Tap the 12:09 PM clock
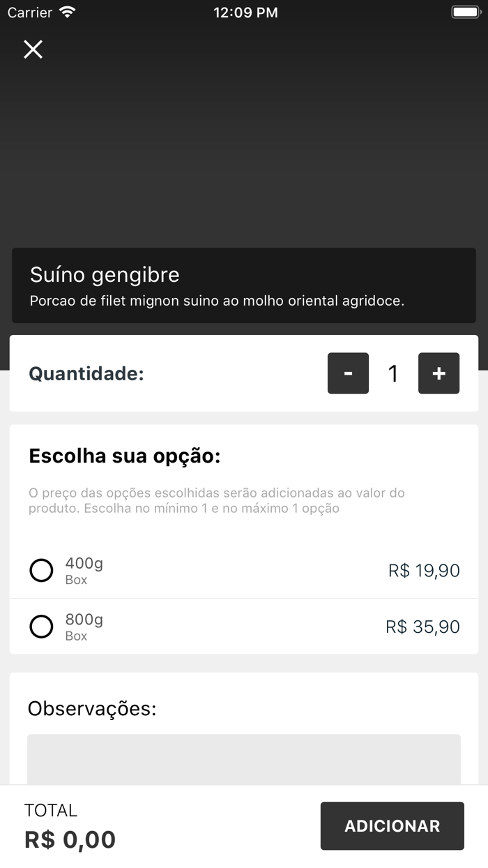The image size is (488, 868). click(x=245, y=13)
